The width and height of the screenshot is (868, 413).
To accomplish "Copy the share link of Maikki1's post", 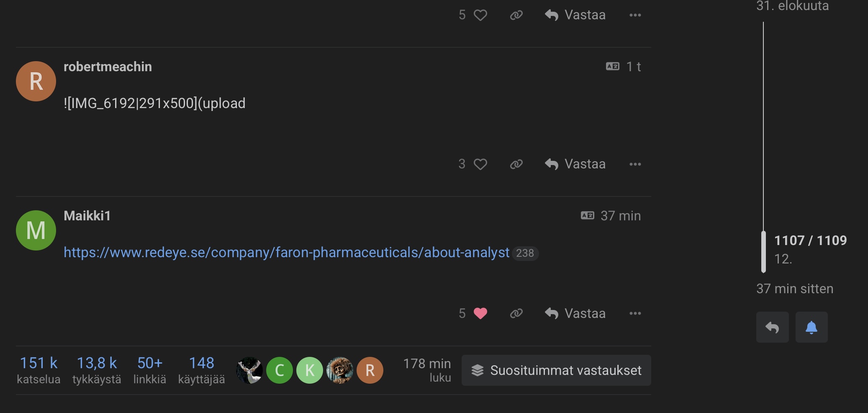I will pyautogui.click(x=516, y=313).
